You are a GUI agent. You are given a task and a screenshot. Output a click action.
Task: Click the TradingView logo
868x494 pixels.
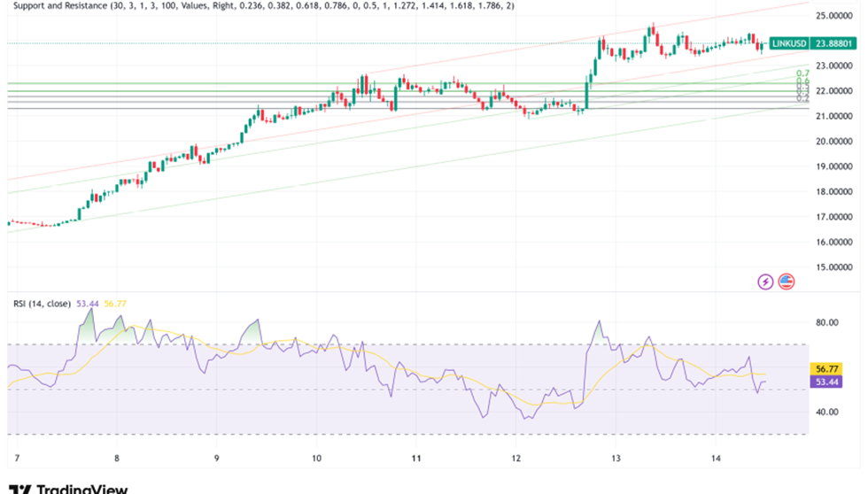(x=69, y=488)
